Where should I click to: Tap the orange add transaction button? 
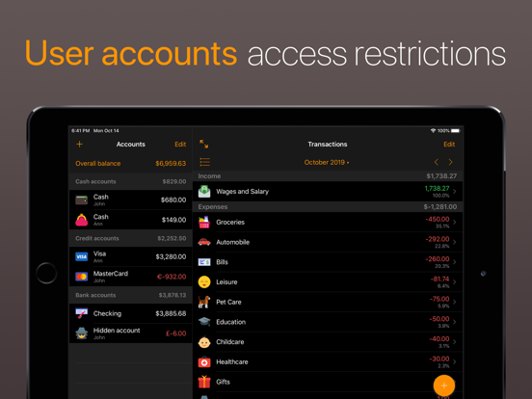pyautogui.click(x=443, y=386)
